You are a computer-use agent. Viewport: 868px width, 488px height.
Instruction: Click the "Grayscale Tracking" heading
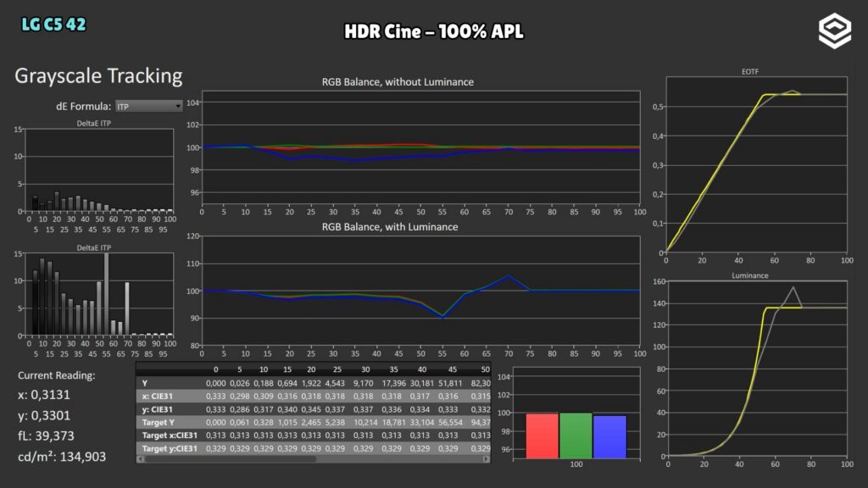[98, 76]
